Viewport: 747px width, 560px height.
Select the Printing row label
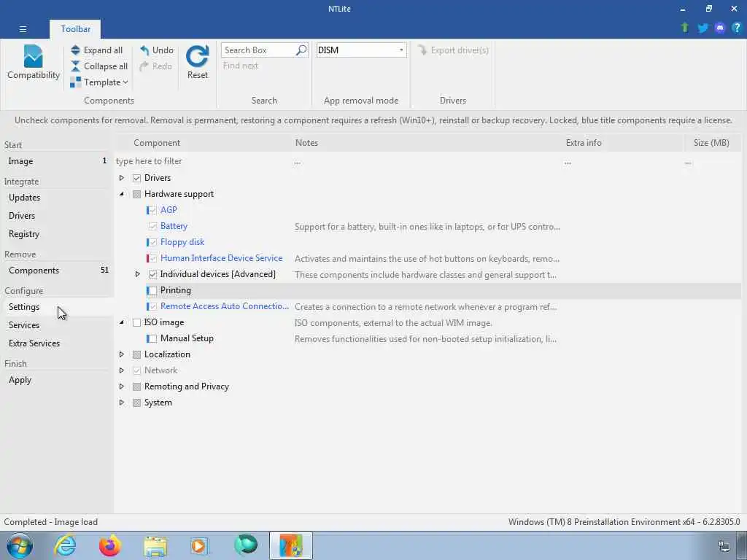click(176, 290)
